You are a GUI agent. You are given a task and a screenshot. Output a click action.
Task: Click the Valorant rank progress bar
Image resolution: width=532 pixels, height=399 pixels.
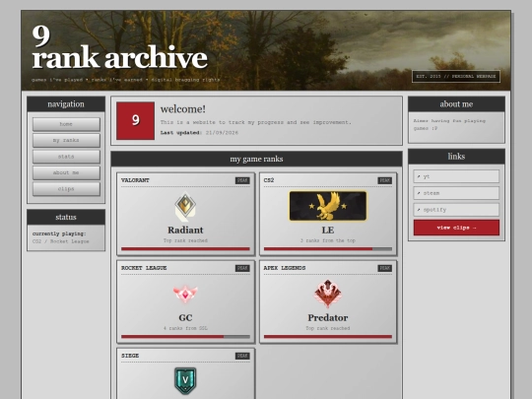click(185, 249)
